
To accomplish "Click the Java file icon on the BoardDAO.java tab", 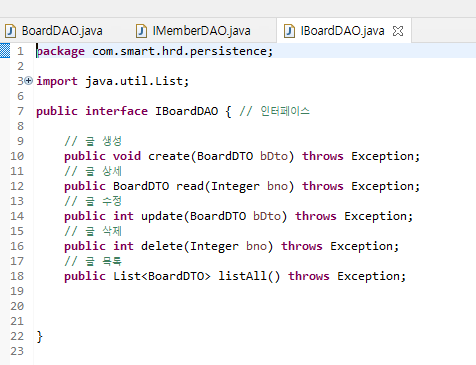I will tap(11, 31).
